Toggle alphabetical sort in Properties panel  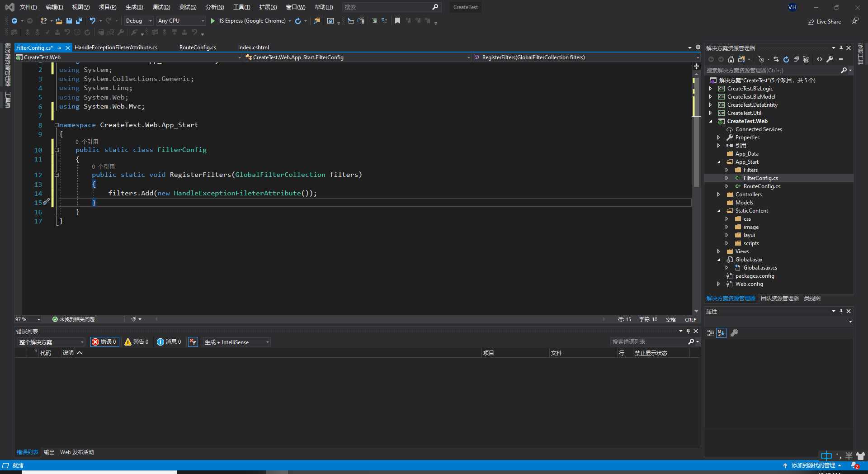click(721, 333)
